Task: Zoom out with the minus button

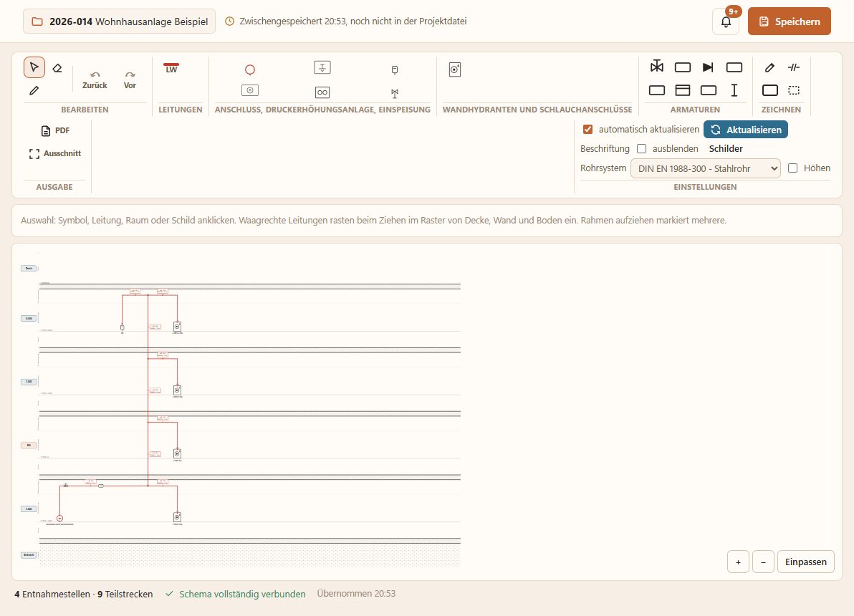Action: pos(764,562)
